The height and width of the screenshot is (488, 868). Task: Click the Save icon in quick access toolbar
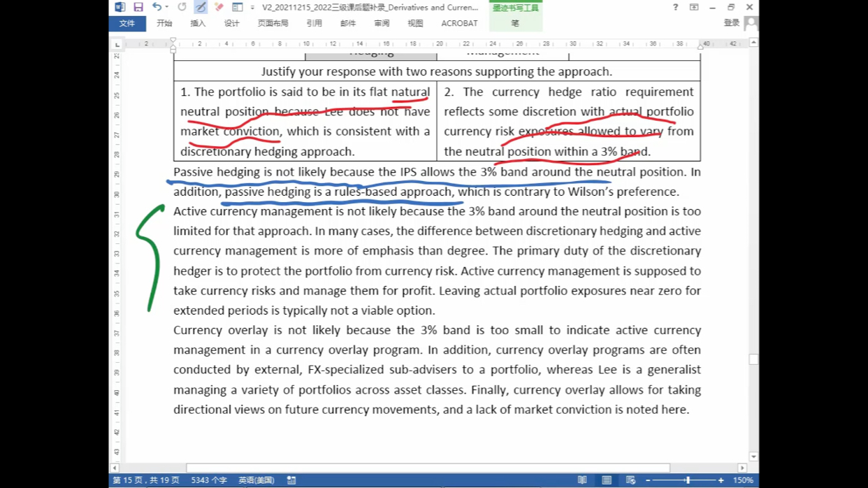point(138,7)
